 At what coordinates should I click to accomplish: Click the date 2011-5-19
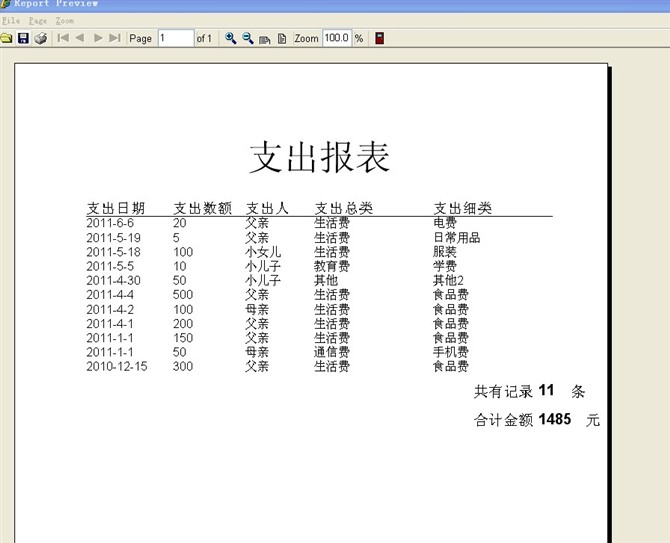113,238
